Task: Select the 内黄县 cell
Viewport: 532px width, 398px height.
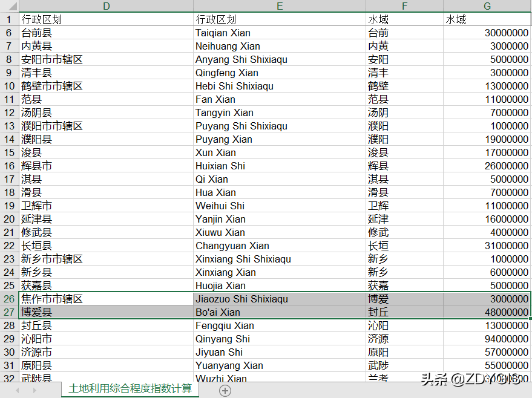Action: pyautogui.click(x=106, y=46)
